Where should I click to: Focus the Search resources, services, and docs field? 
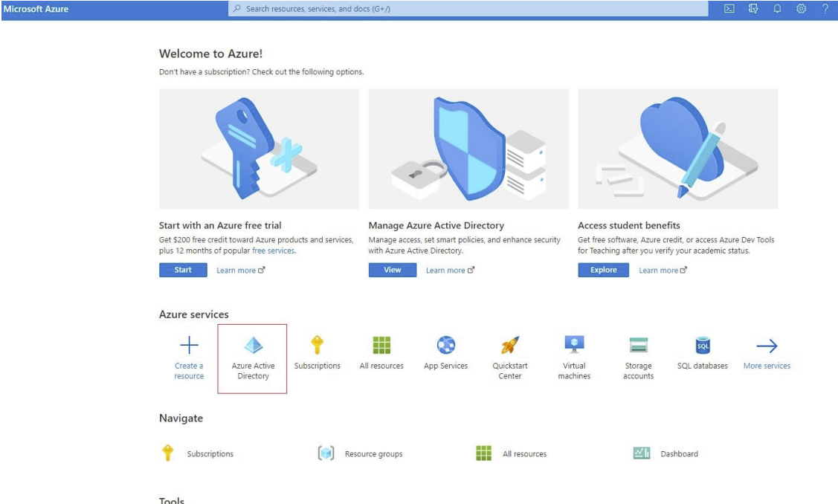[x=468, y=9]
